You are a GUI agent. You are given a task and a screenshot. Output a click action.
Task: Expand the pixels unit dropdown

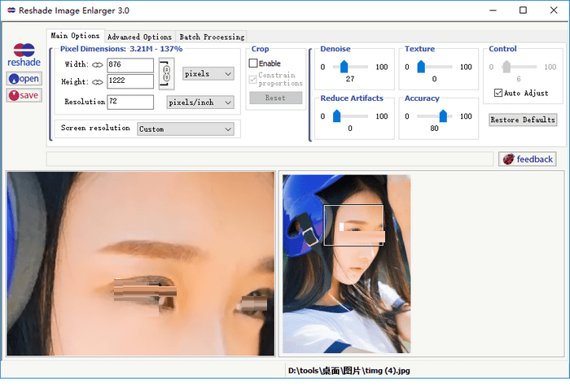tap(208, 74)
